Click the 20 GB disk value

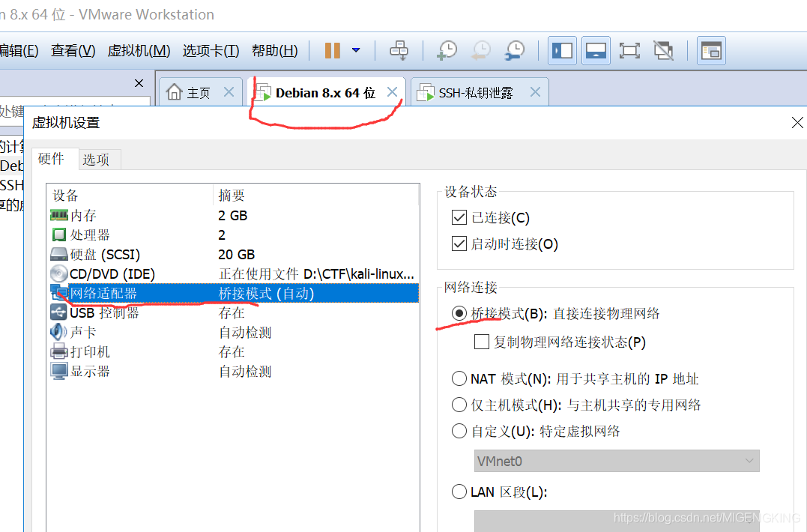click(236, 255)
